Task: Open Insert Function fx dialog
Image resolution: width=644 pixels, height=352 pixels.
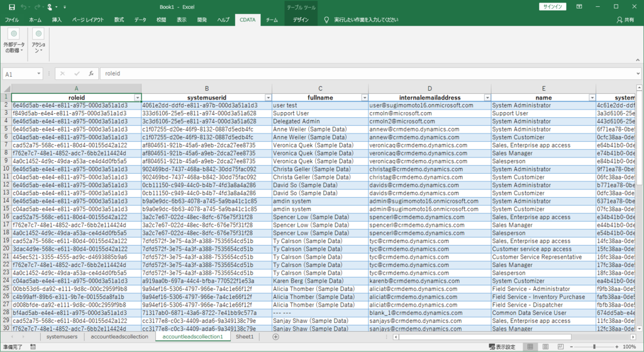Action: [91, 74]
